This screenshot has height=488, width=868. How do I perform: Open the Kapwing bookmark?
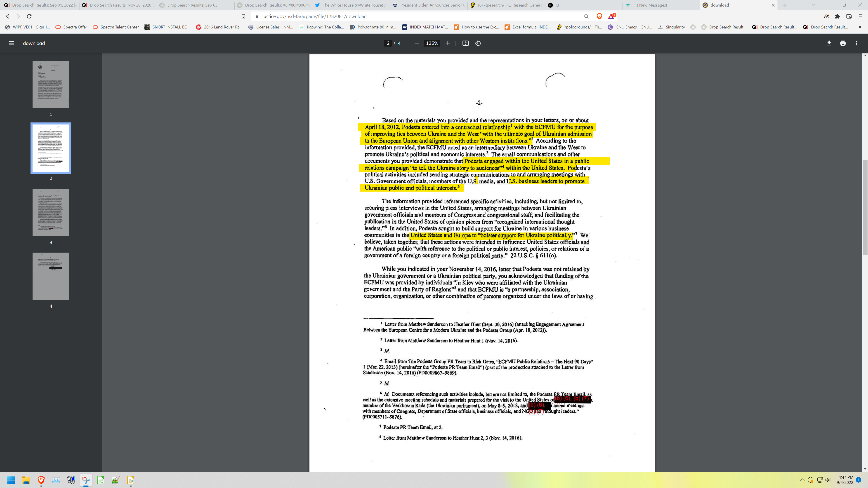[322, 27]
